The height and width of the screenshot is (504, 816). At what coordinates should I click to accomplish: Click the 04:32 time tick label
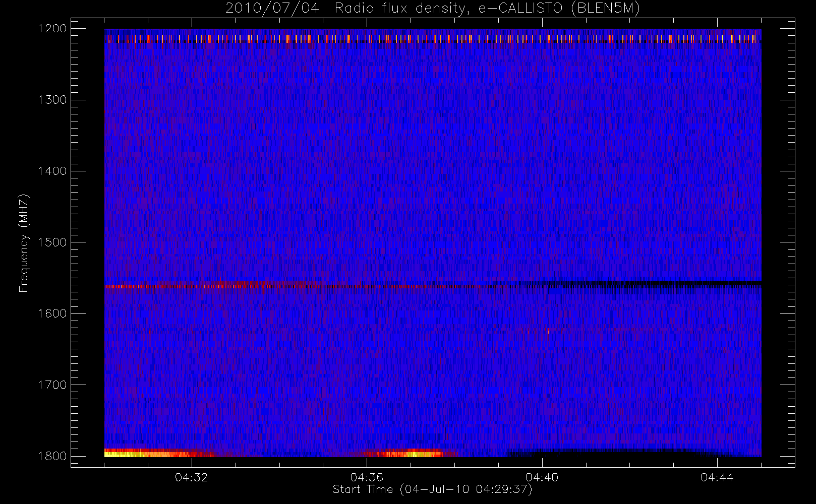coord(192,477)
